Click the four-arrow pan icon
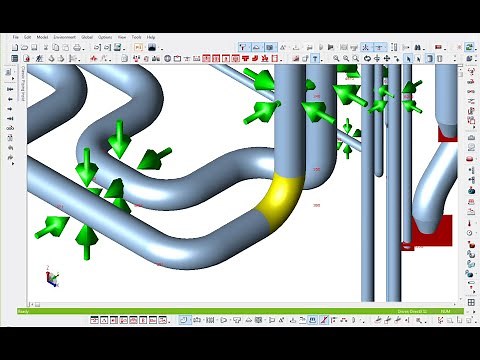Viewport: 480px width, 360px height. point(387,59)
